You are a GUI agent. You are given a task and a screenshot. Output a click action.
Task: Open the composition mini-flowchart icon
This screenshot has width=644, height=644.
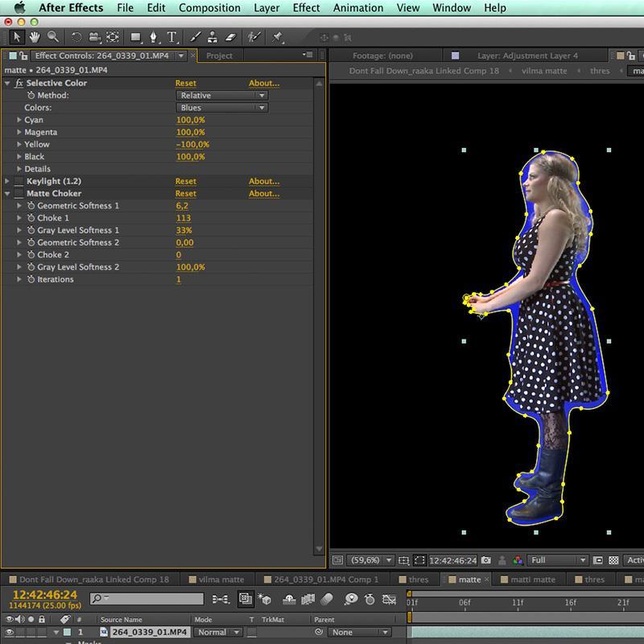[221, 599]
